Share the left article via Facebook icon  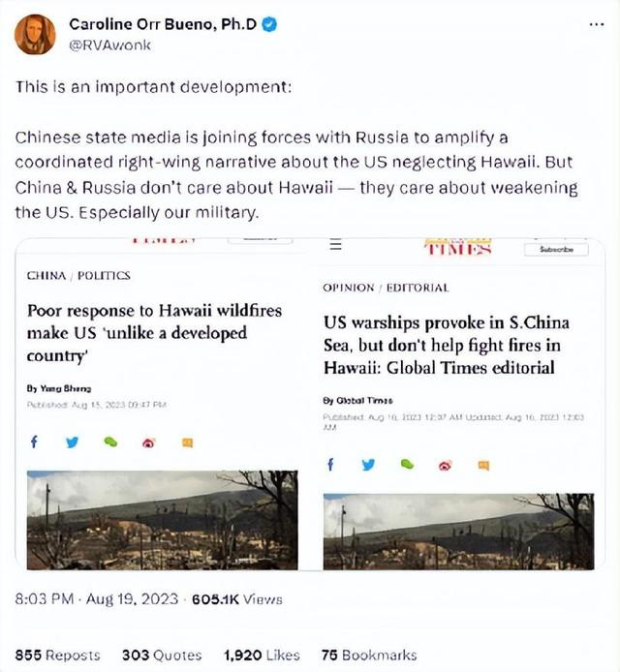(34, 442)
